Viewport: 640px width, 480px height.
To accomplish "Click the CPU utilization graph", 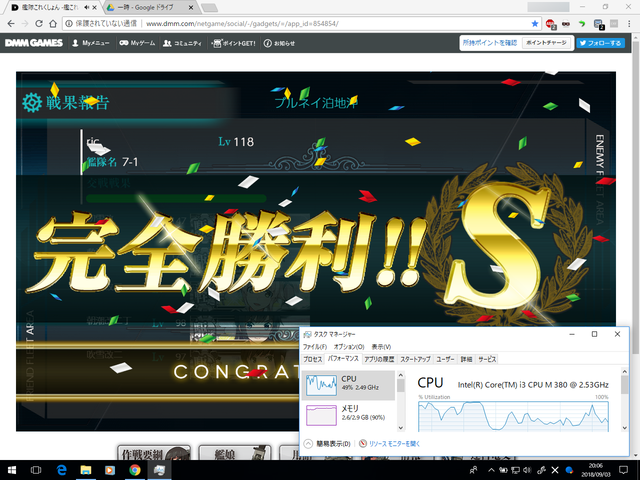I will (513, 416).
